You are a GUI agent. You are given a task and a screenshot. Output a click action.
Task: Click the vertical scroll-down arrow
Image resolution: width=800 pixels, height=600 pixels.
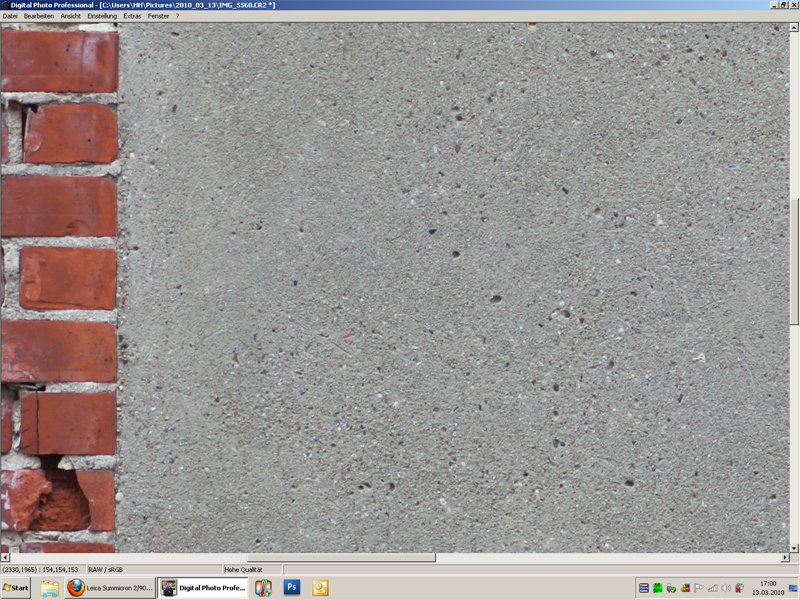794,548
